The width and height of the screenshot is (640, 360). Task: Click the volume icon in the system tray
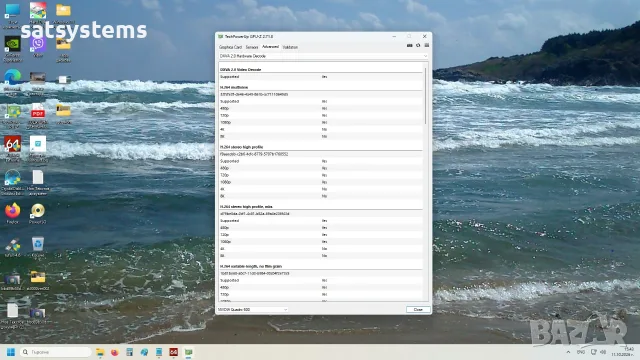click(x=603, y=352)
